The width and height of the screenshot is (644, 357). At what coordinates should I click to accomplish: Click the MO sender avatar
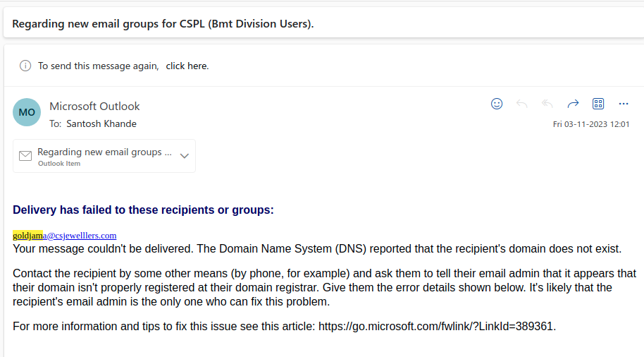27,112
